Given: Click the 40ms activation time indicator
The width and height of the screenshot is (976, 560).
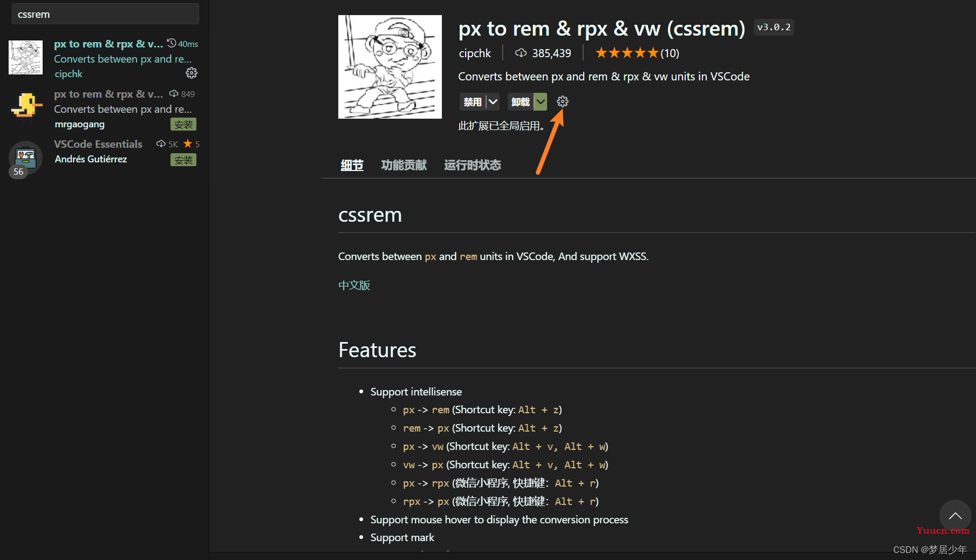Looking at the screenshot, I should pos(182,44).
